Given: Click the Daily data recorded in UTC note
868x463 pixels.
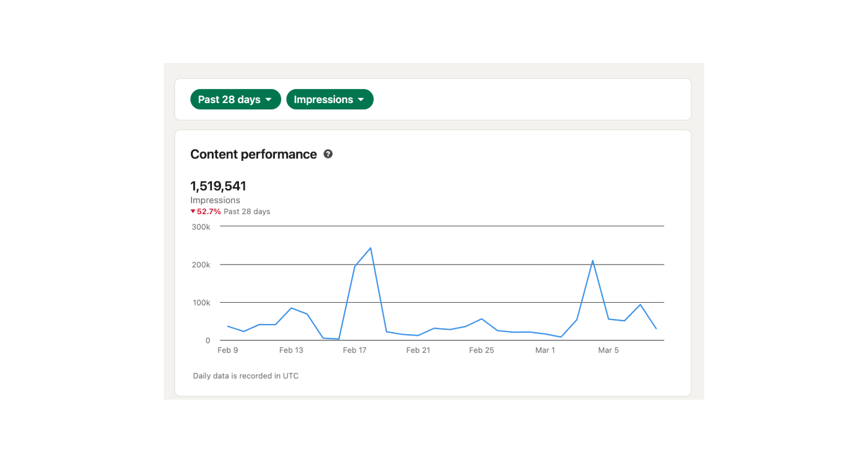Looking at the screenshot, I should 246,376.
